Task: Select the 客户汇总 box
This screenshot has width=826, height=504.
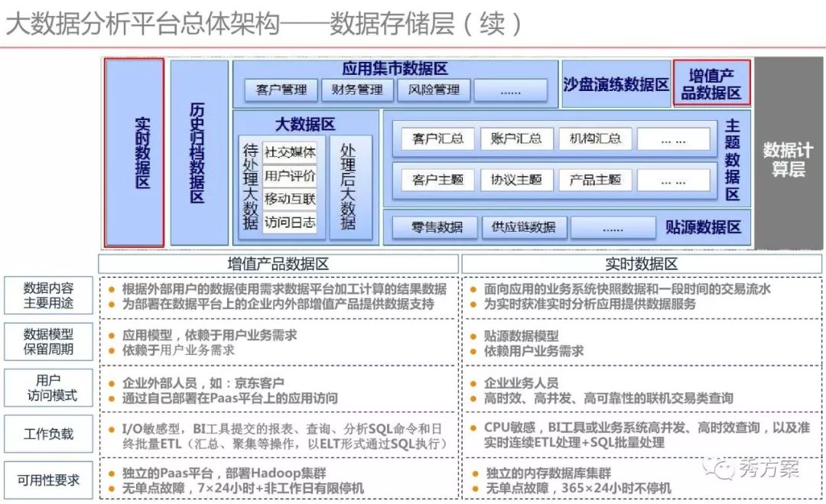Action: [437, 138]
